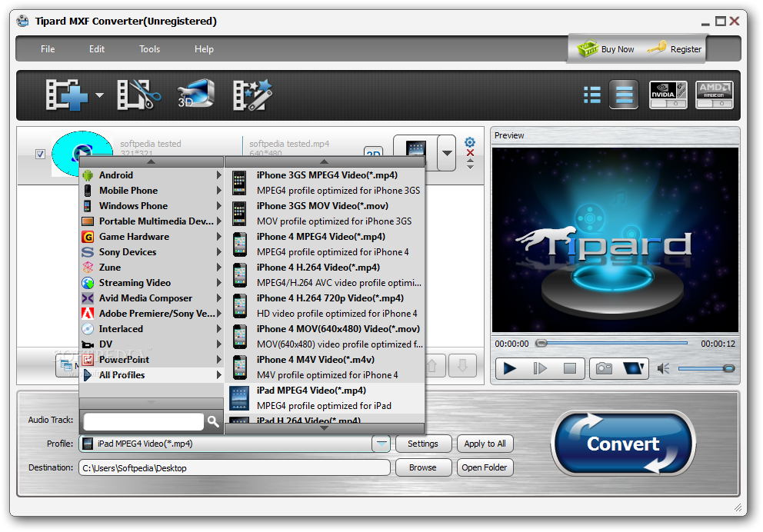Open the File menu
Viewport: 763px width, 532px height.
48,49
